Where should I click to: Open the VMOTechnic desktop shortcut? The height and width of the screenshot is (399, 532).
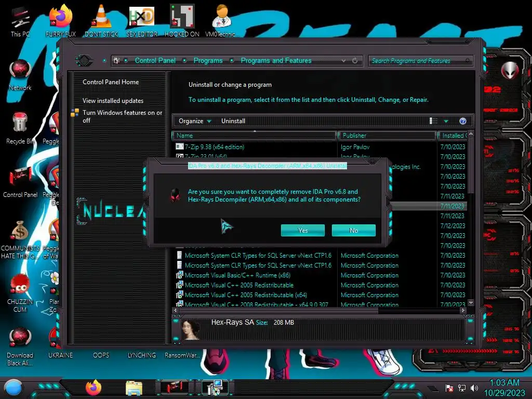tap(222, 21)
